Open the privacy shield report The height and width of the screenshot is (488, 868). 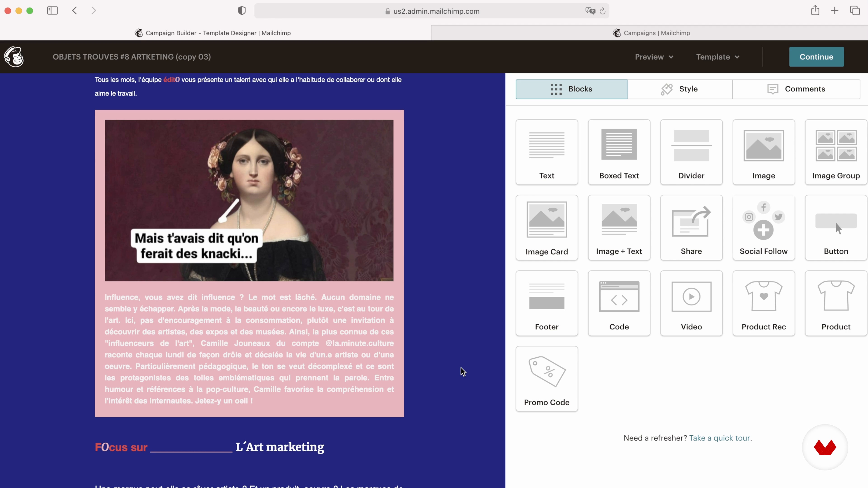(x=242, y=11)
